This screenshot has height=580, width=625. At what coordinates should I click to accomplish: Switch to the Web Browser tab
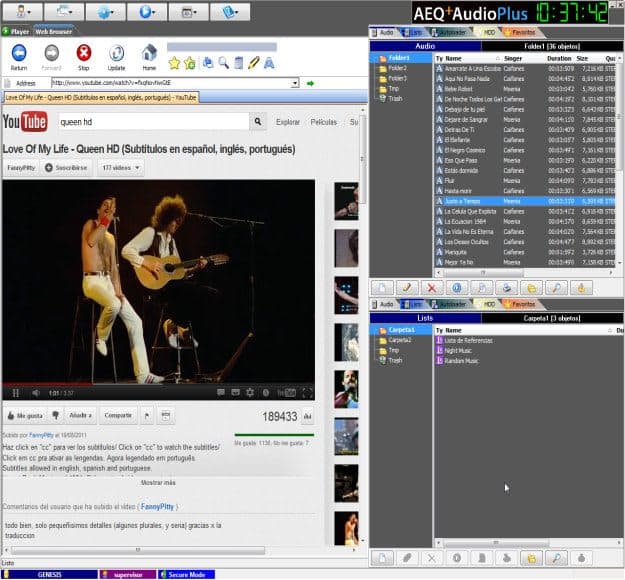click(x=53, y=31)
